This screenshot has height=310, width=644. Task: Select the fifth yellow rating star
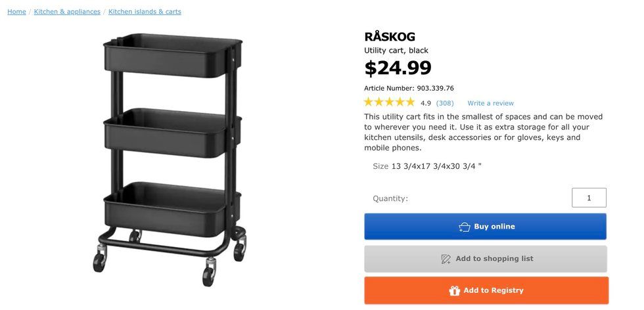pyautogui.click(x=410, y=102)
